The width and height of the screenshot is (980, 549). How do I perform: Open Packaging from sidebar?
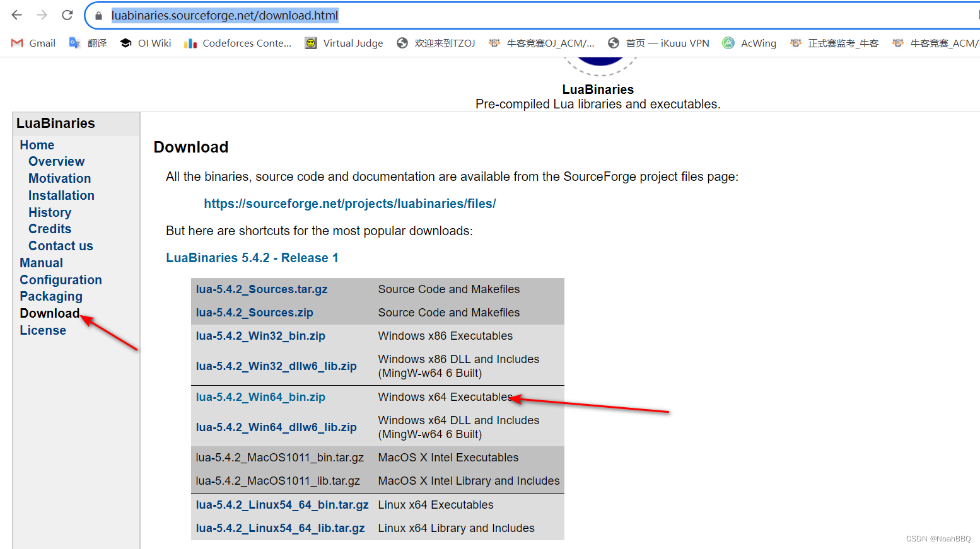(x=51, y=296)
